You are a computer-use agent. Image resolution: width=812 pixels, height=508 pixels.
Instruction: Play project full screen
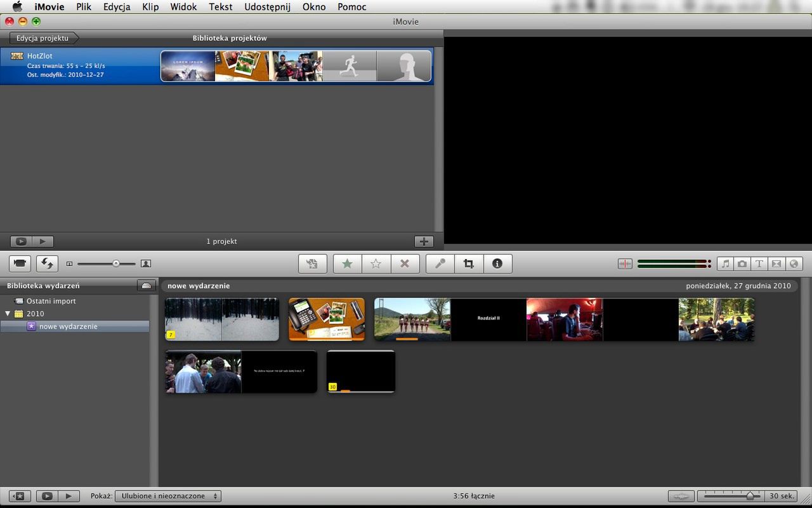22,241
